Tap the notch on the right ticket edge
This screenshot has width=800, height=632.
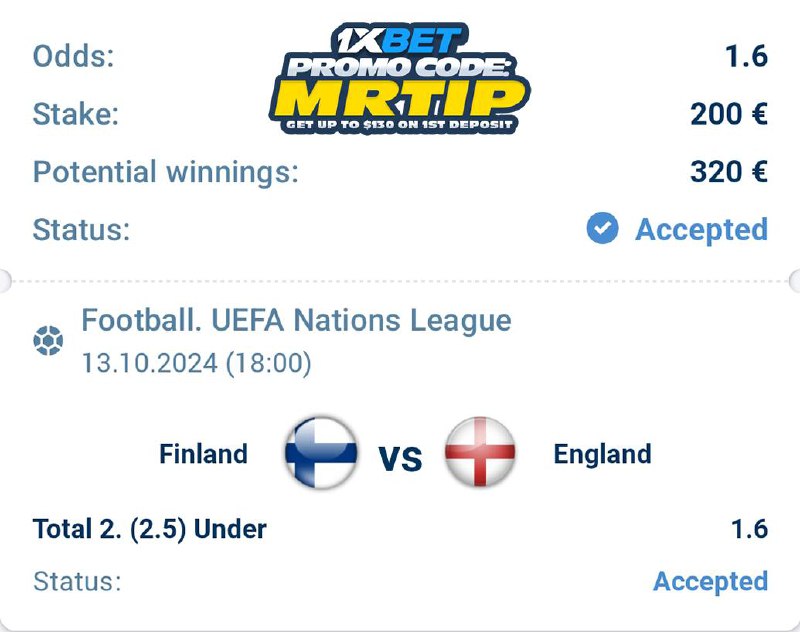coord(797,278)
